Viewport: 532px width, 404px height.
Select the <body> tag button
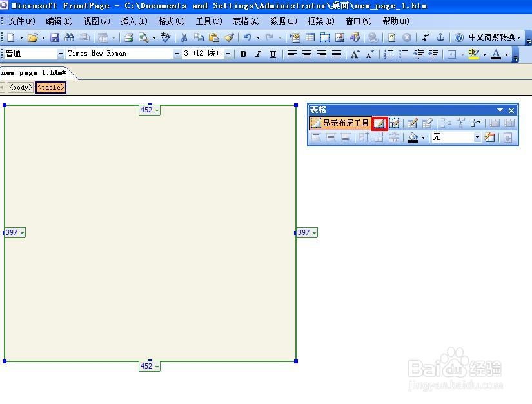point(21,87)
